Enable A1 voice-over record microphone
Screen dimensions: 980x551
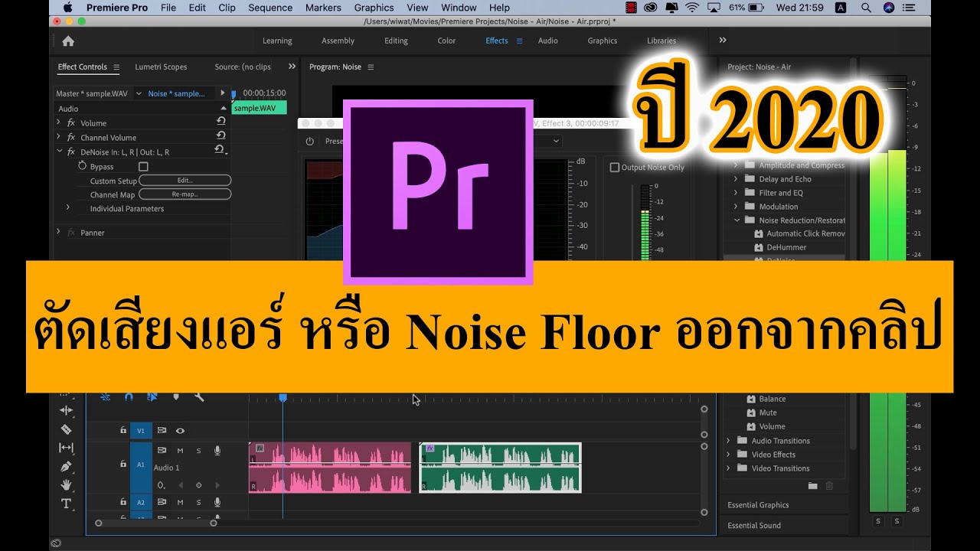click(x=217, y=451)
